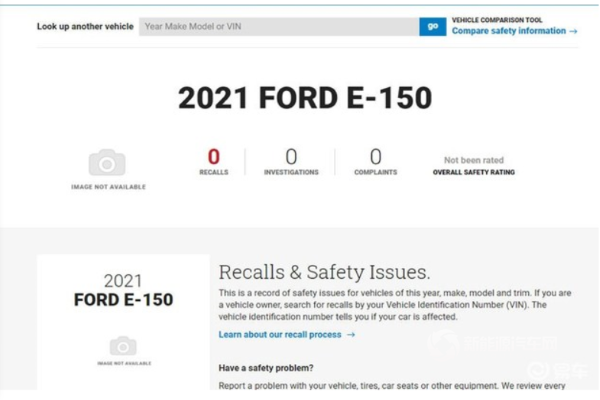Screen dimensions: 600x400
Task: Click the 2021 FORD E-150 card title
Action: [x=123, y=291]
